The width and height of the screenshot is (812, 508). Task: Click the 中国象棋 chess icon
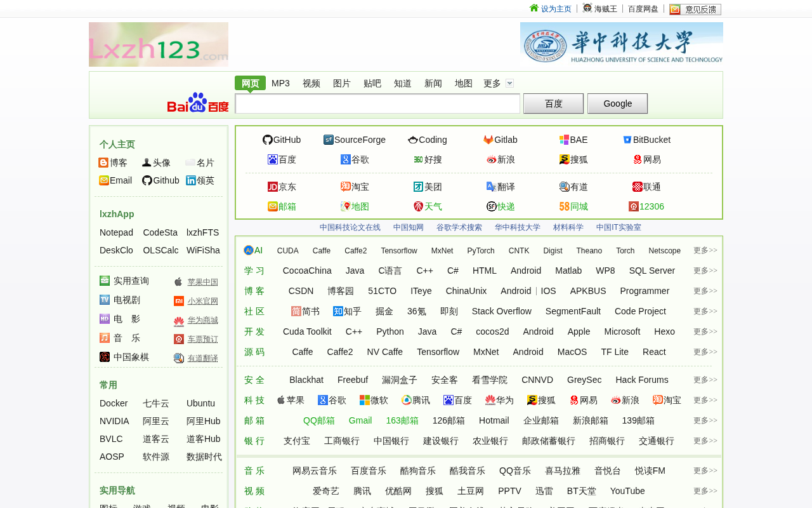pos(105,357)
